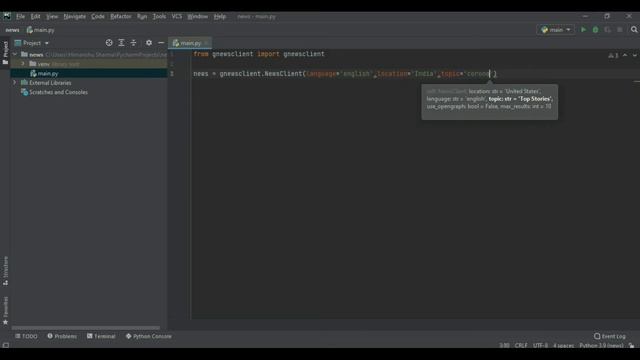Open the Python Console tool window
Image resolution: width=640 pixels, height=360 pixels.
[149, 336]
